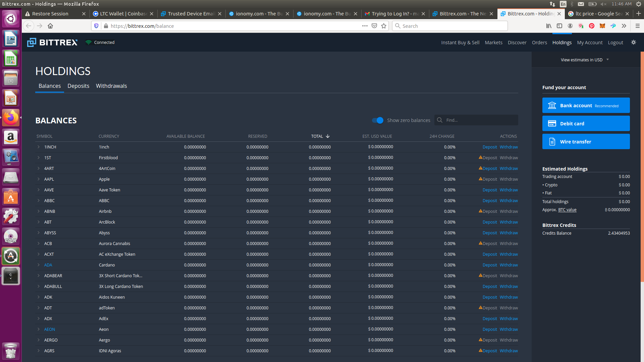The width and height of the screenshot is (644, 362).
Task: Open the Markets menu item
Action: (493, 43)
